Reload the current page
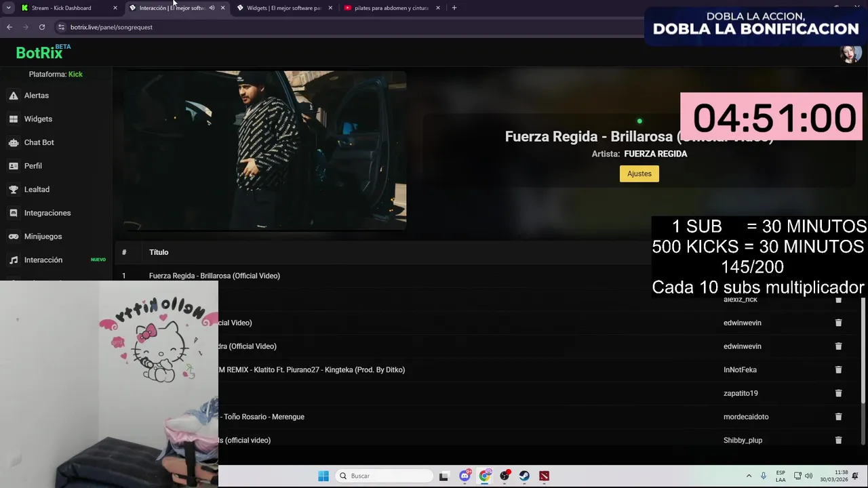 coord(42,27)
